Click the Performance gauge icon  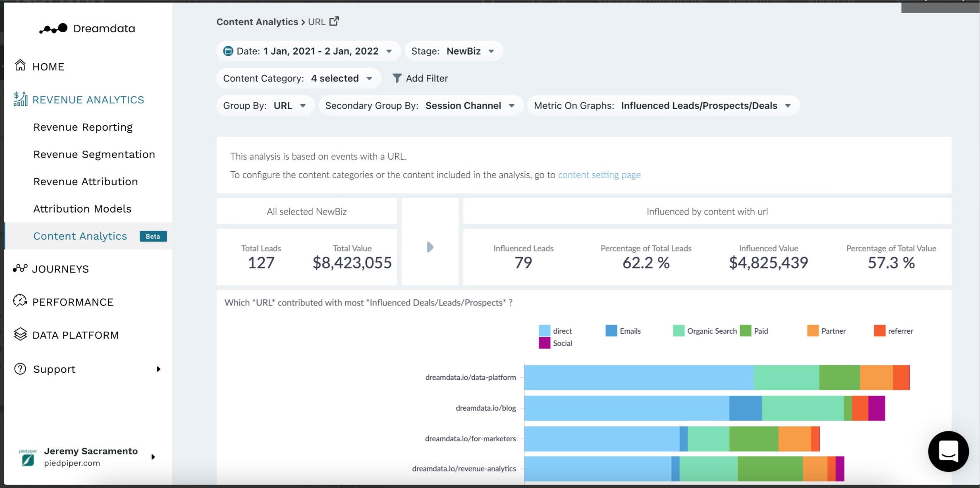click(20, 301)
